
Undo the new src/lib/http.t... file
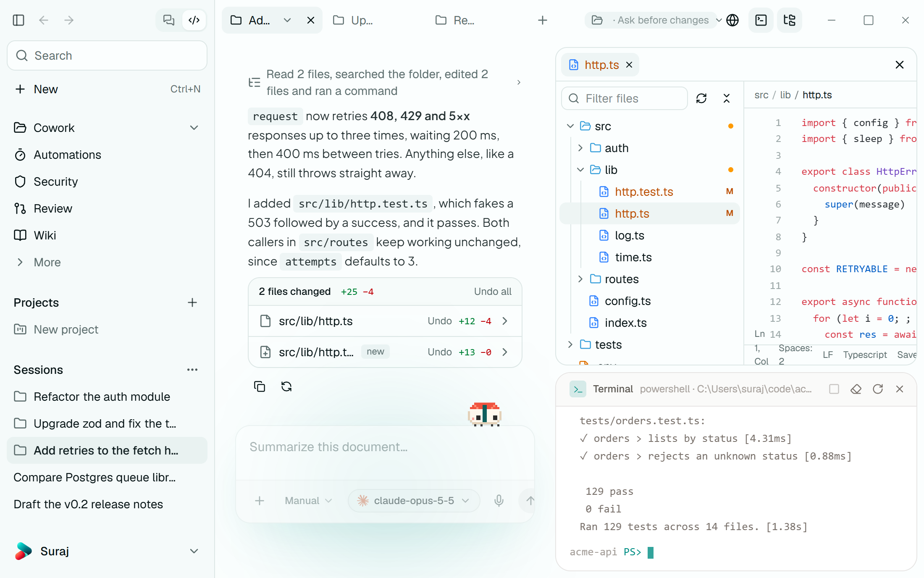pos(440,352)
